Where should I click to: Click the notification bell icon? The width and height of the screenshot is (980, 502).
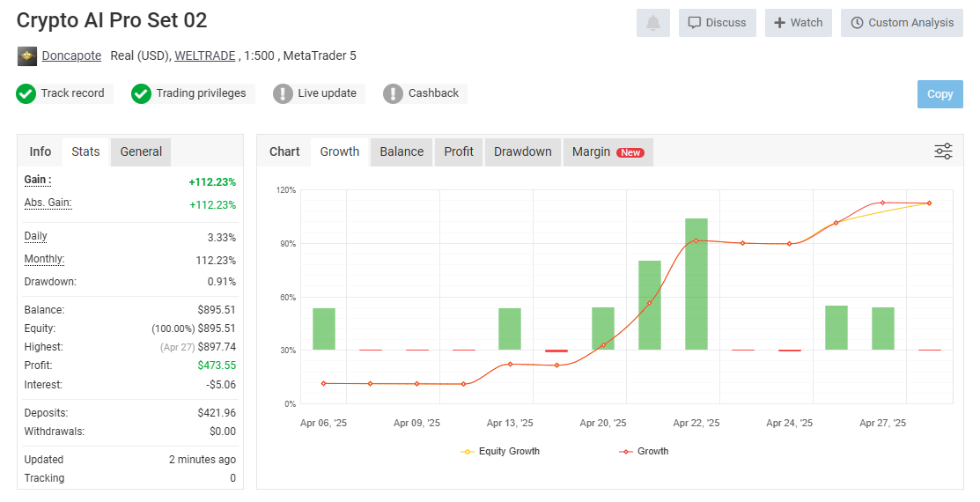(x=653, y=23)
